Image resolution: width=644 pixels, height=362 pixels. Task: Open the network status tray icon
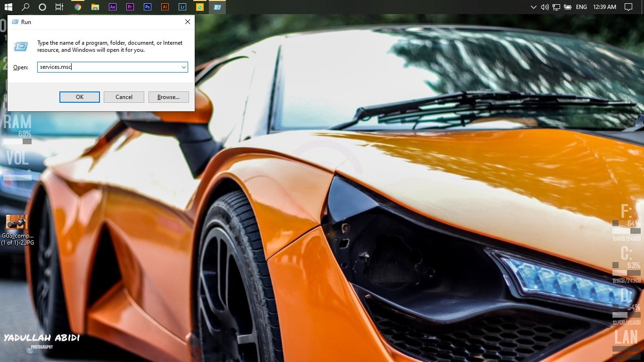tap(556, 7)
